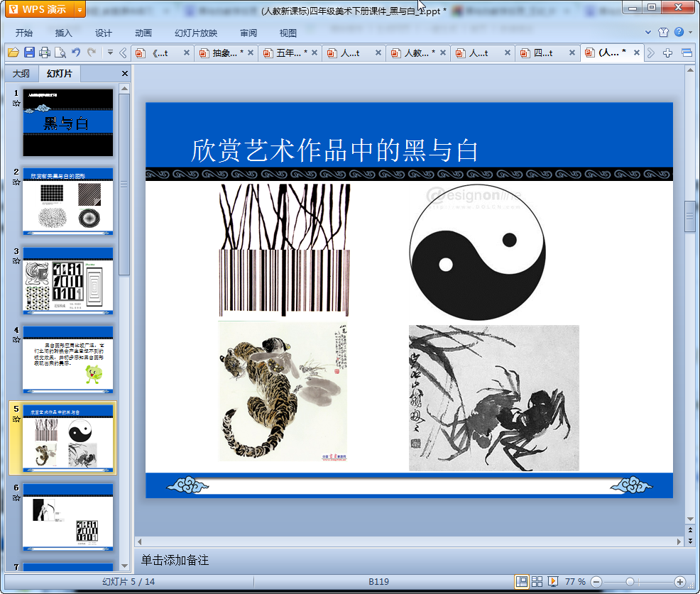Expand the quick access toolbar dropdown
Image resolution: width=700 pixels, height=594 pixels.
(x=110, y=53)
